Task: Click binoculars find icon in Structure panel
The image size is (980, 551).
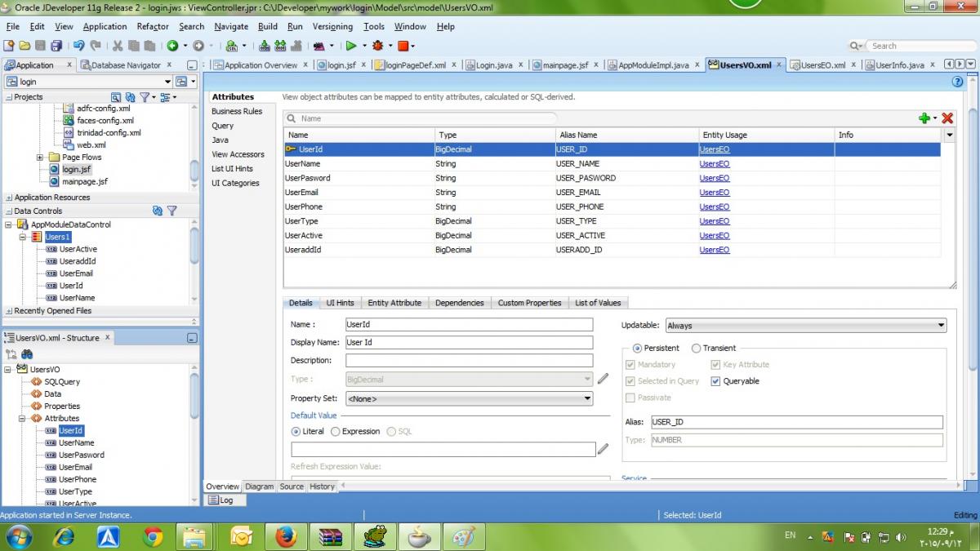Action: (x=27, y=354)
